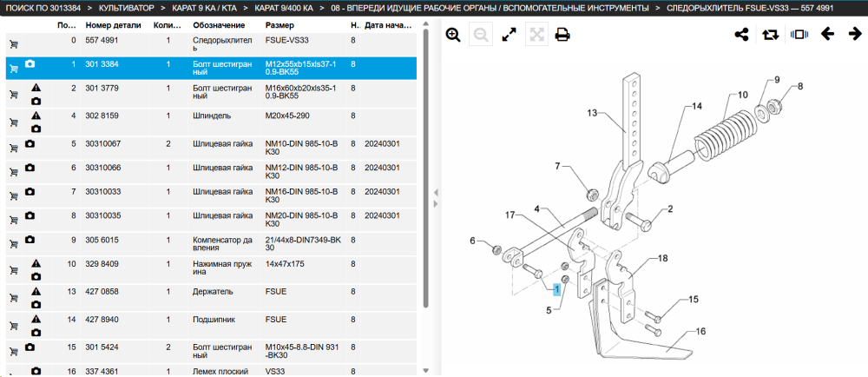Expand diagram to fullscreen with diagonal arrows

[509, 35]
